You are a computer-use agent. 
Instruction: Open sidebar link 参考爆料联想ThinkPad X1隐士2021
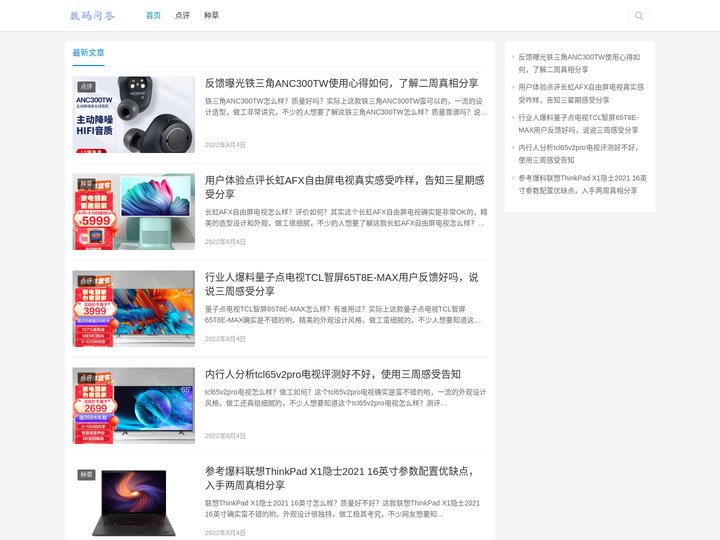582,184
